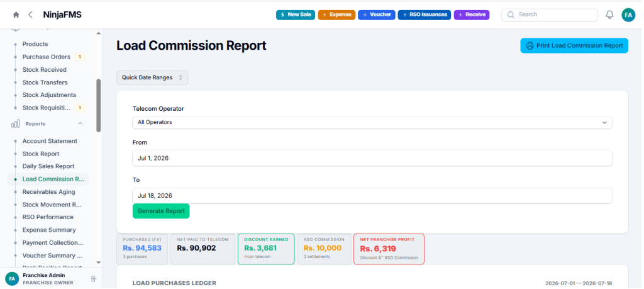
Task: Click the Load Commission Report page heading
Action: click(x=191, y=45)
